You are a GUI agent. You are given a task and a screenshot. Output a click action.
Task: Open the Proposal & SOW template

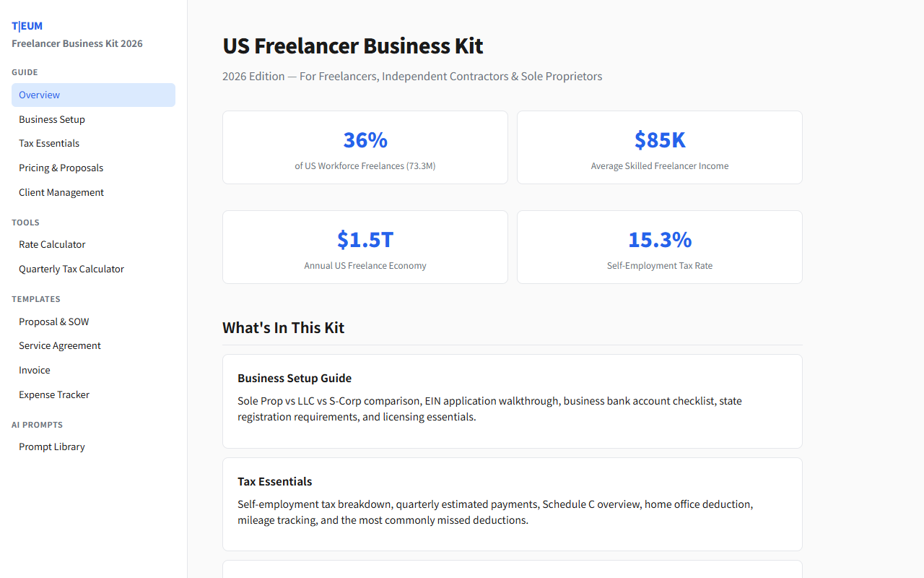click(53, 322)
